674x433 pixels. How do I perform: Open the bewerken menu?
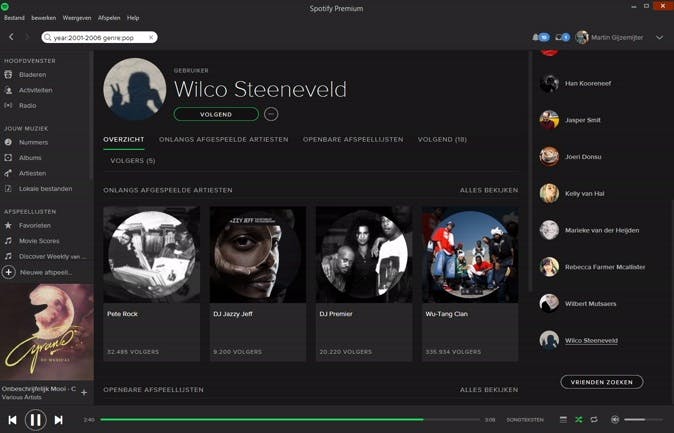click(43, 18)
